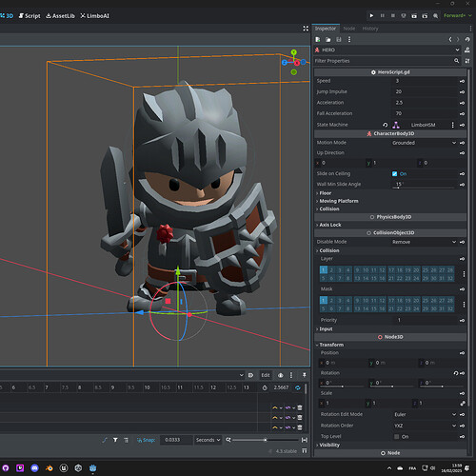
Task: Click the animation loop toggle icon
Action: pos(298,387)
